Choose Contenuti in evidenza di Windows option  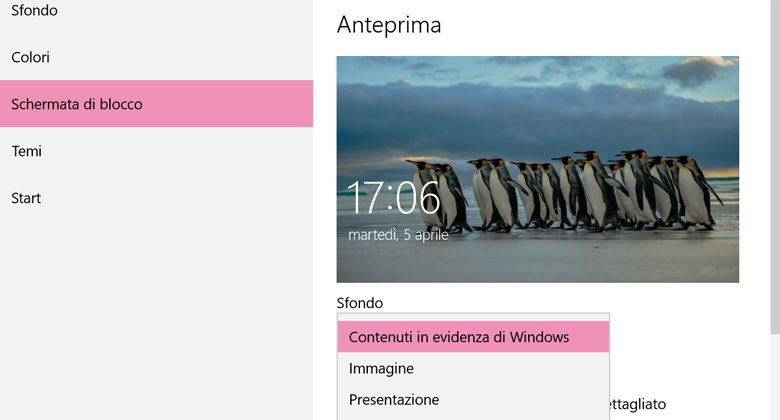tap(473, 337)
